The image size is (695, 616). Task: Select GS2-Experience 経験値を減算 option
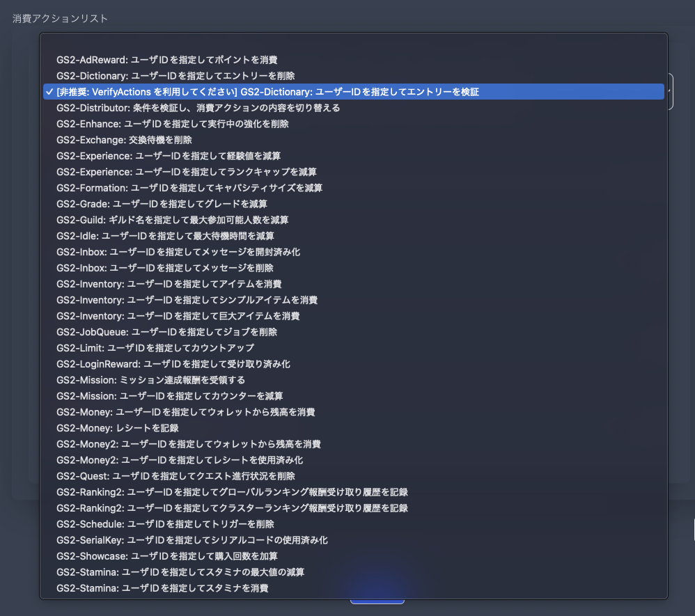click(x=353, y=156)
